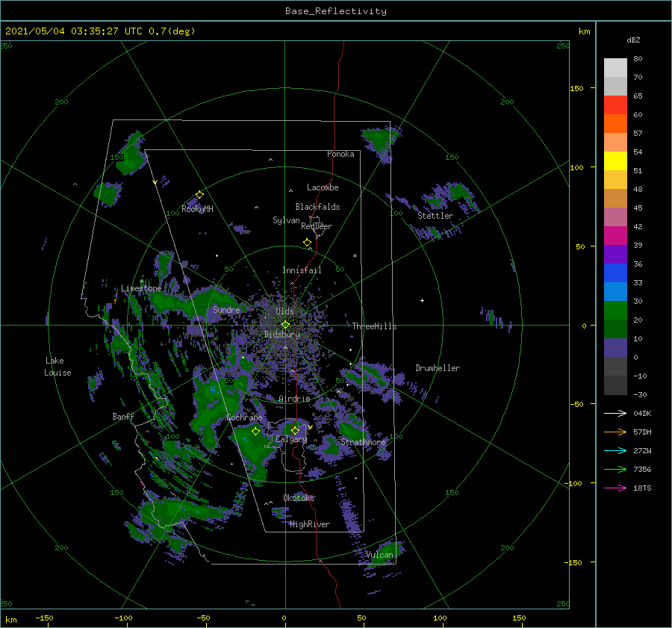The height and width of the screenshot is (628, 672).
Task: Click the Lacombe city label
Action: coord(323,187)
